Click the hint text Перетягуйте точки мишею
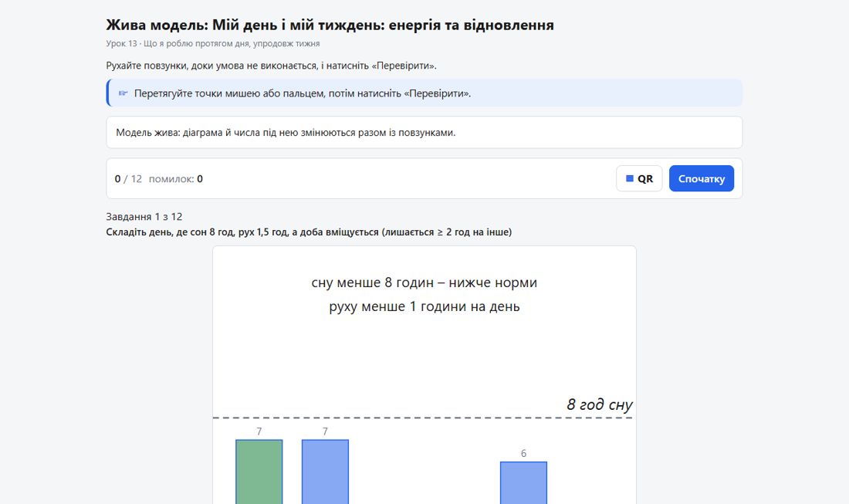Viewport: 849px width, 504px height. [303, 93]
